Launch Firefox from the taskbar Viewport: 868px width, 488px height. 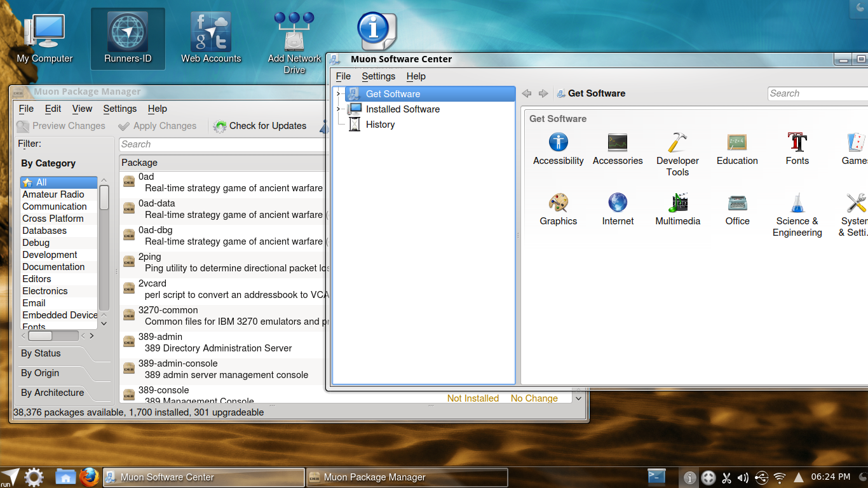click(x=90, y=477)
